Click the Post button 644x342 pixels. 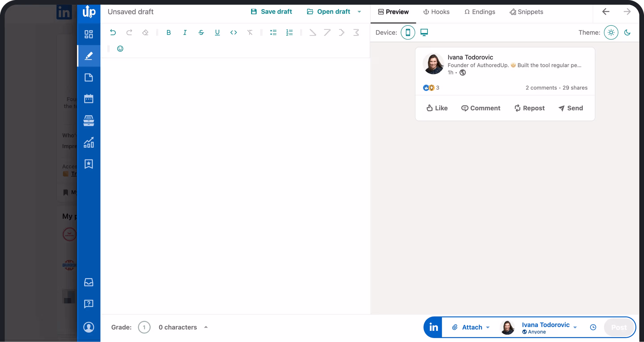(619, 327)
